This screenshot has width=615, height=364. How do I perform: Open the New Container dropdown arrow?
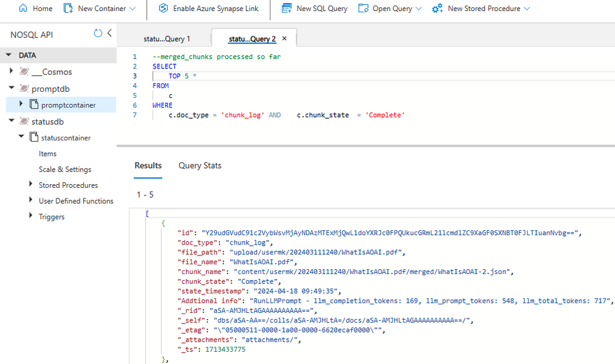(132, 9)
